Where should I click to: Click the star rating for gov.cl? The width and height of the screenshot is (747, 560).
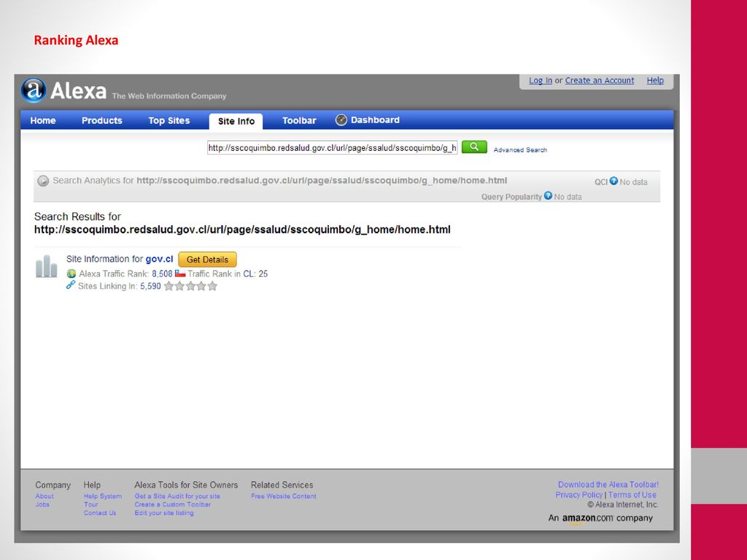[x=190, y=286]
